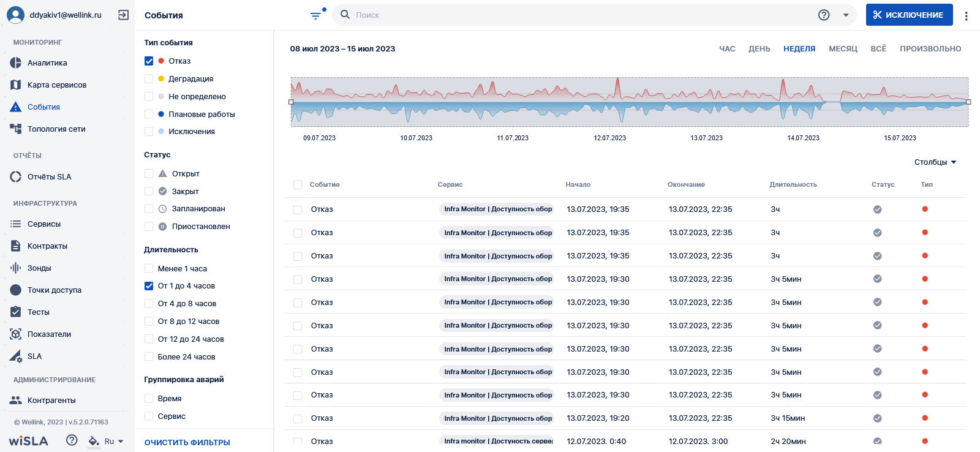Switch period to ВСЁ
980x452 pixels.
click(x=878, y=49)
